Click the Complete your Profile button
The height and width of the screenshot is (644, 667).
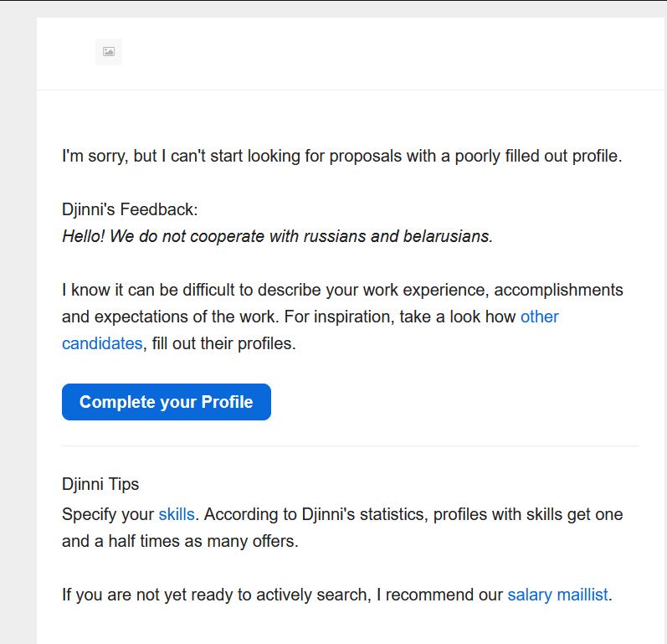tap(167, 402)
